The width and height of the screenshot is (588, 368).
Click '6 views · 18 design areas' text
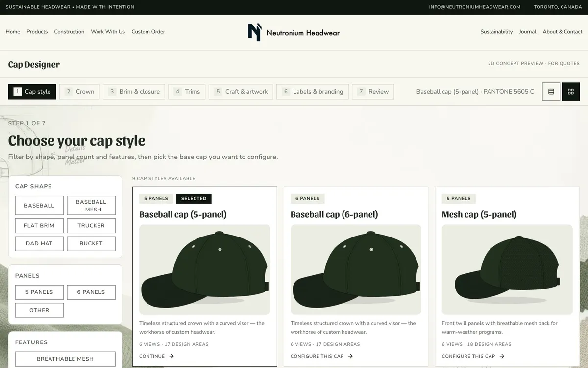pyautogui.click(x=476, y=344)
